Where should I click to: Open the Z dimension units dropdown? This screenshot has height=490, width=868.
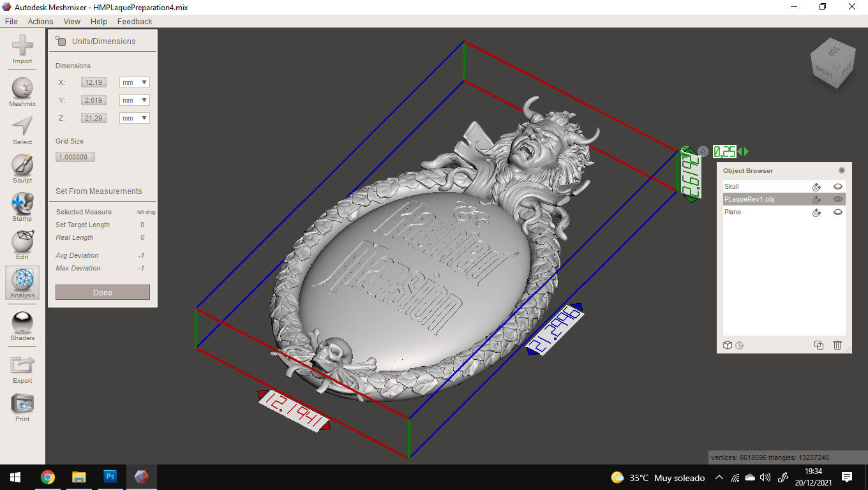pyautogui.click(x=134, y=118)
